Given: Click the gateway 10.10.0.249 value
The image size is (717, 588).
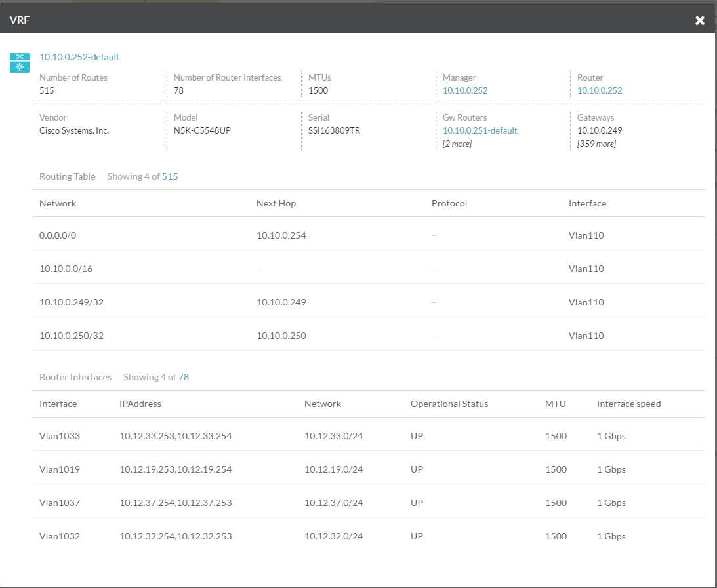Looking at the screenshot, I should click(600, 130).
